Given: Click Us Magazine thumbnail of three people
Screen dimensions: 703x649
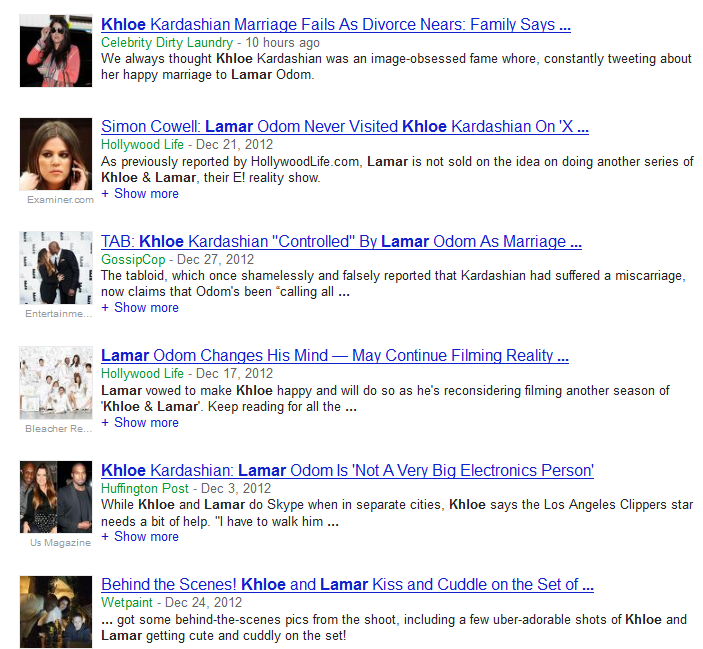Looking at the screenshot, I should pos(56,497).
